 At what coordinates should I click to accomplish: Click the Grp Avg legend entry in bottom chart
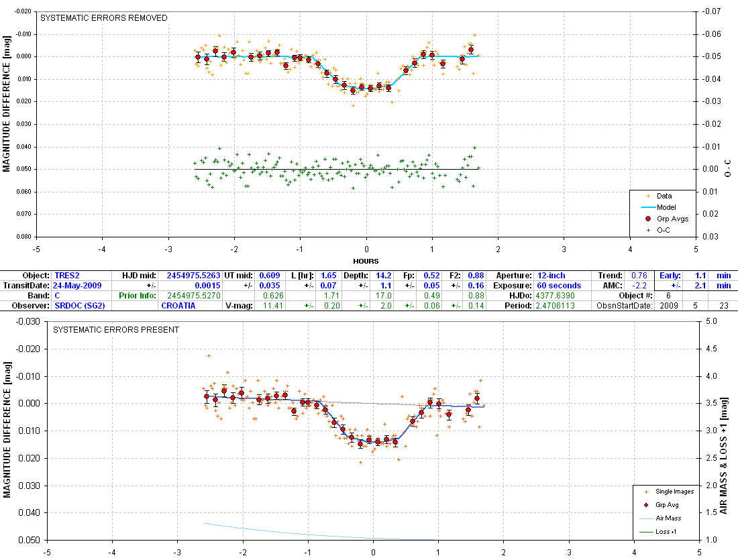[661, 504]
